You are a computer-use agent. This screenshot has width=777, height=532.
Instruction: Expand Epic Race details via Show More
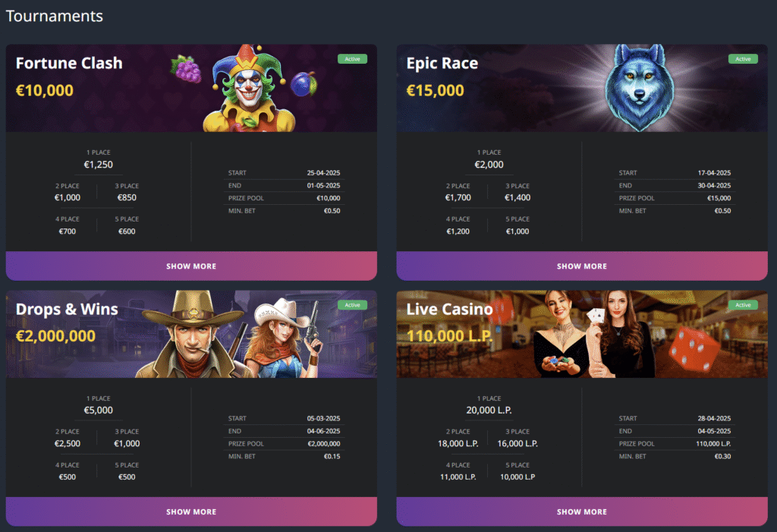click(582, 266)
